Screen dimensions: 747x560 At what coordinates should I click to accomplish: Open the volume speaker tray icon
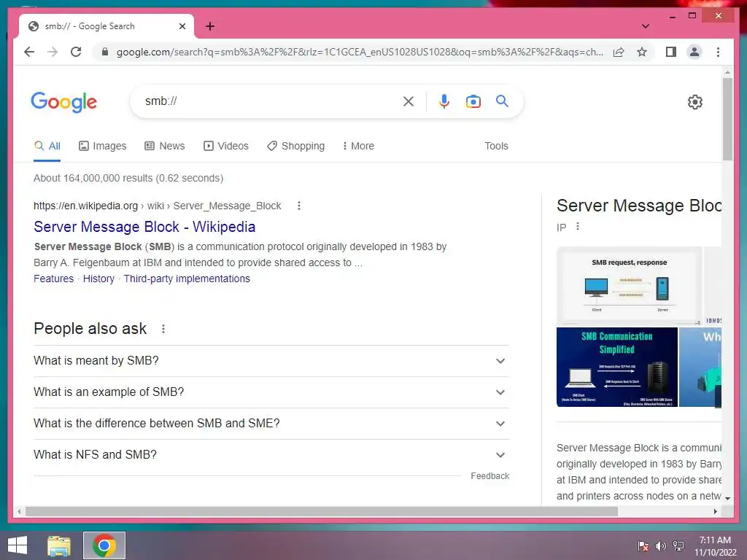coord(661,545)
